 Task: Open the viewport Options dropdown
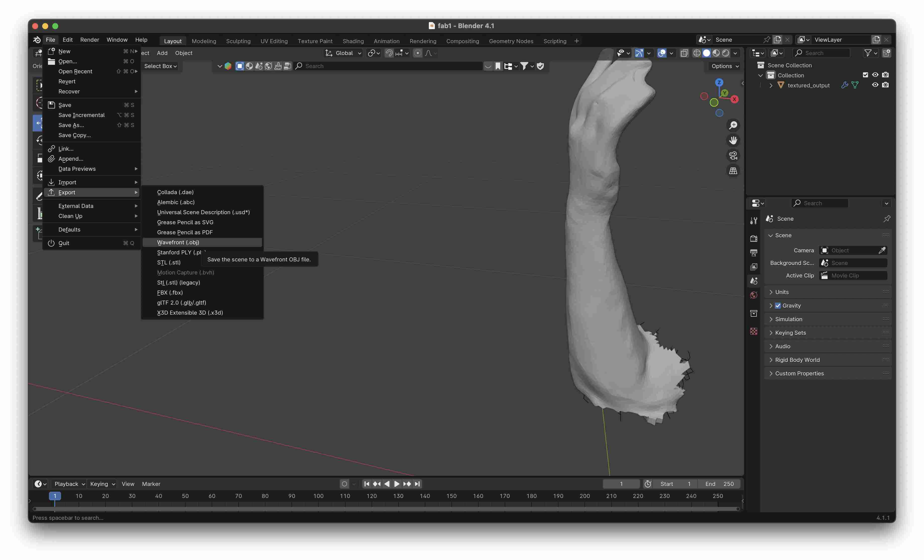point(725,66)
